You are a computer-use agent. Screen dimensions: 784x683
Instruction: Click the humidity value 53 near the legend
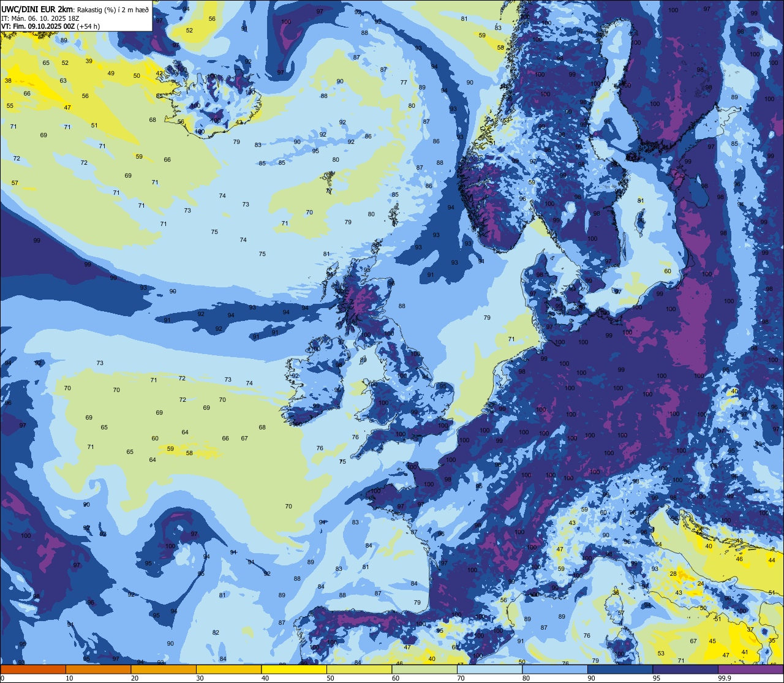click(x=661, y=653)
